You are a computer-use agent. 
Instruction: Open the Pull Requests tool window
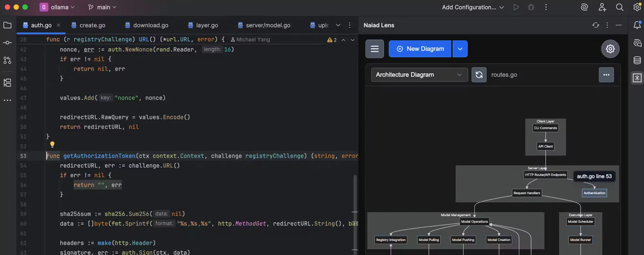click(7, 60)
